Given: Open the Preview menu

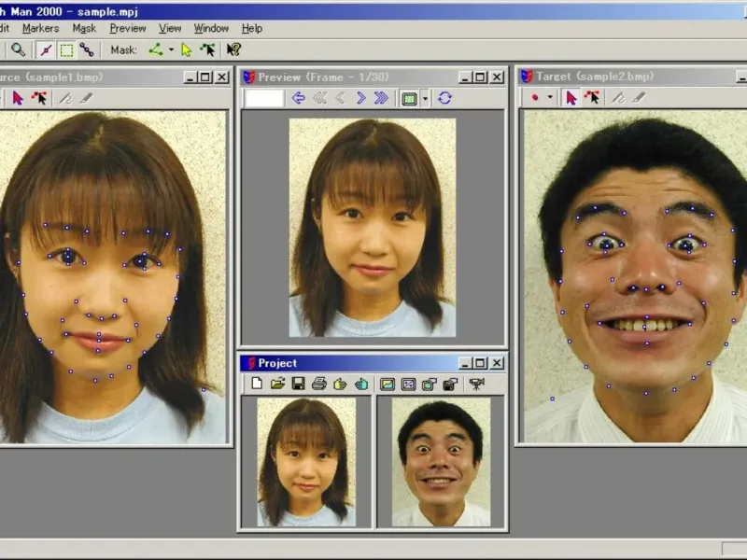Looking at the screenshot, I should coord(128,29).
